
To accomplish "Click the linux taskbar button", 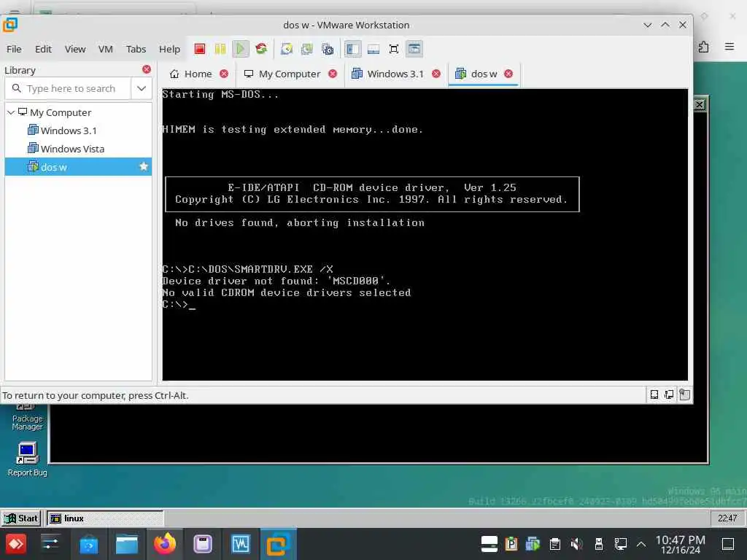I will tap(105, 518).
